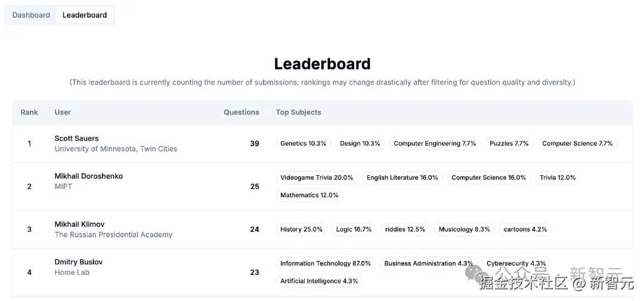This screenshot has width=644, height=301.
Task: Open Mikhail Doroshenko's user entry
Action: (x=88, y=176)
